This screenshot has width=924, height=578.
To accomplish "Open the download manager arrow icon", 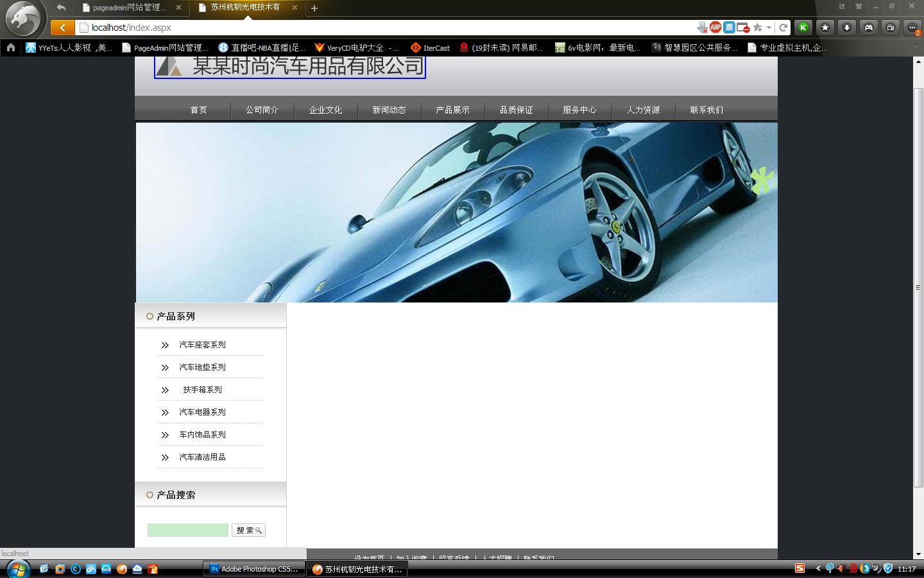I will tap(847, 28).
